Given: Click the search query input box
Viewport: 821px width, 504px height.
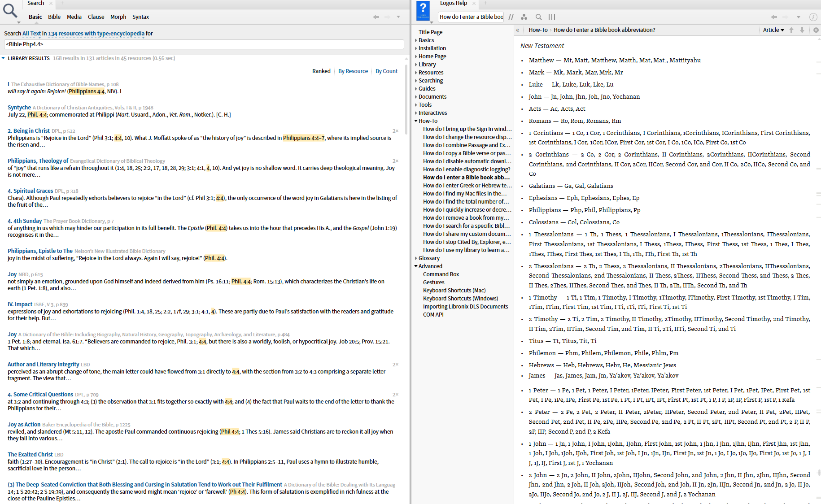Looking at the screenshot, I should (x=204, y=44).
